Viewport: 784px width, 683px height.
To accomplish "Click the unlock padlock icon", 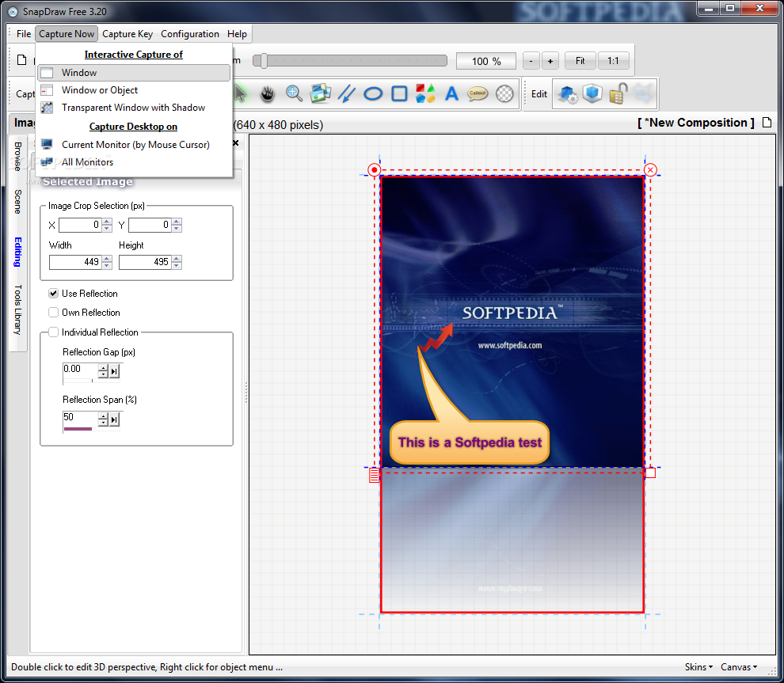I will [x=618, y=93].
